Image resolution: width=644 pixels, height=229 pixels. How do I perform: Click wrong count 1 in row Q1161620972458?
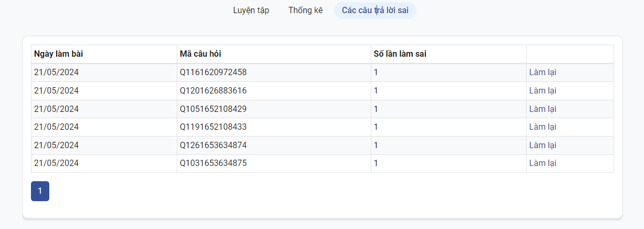376,72
